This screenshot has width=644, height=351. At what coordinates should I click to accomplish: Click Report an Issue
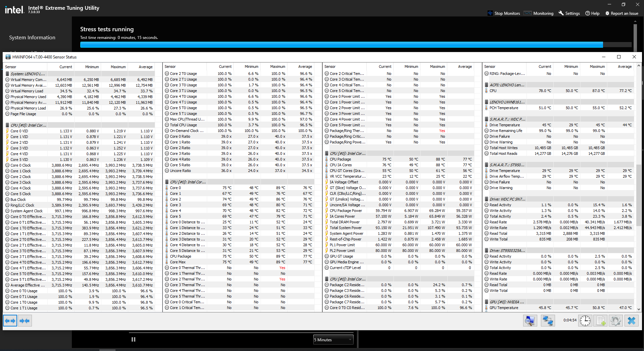coord(622,13)
